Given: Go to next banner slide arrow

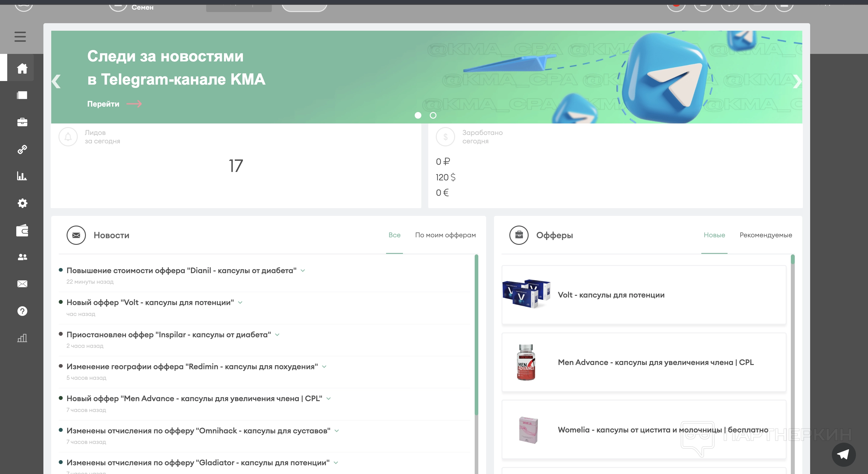Looking at the screenshot, I should 797,81.
